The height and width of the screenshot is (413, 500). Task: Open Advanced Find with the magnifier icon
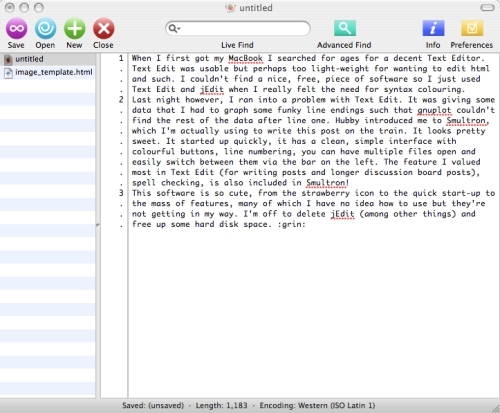345,28
